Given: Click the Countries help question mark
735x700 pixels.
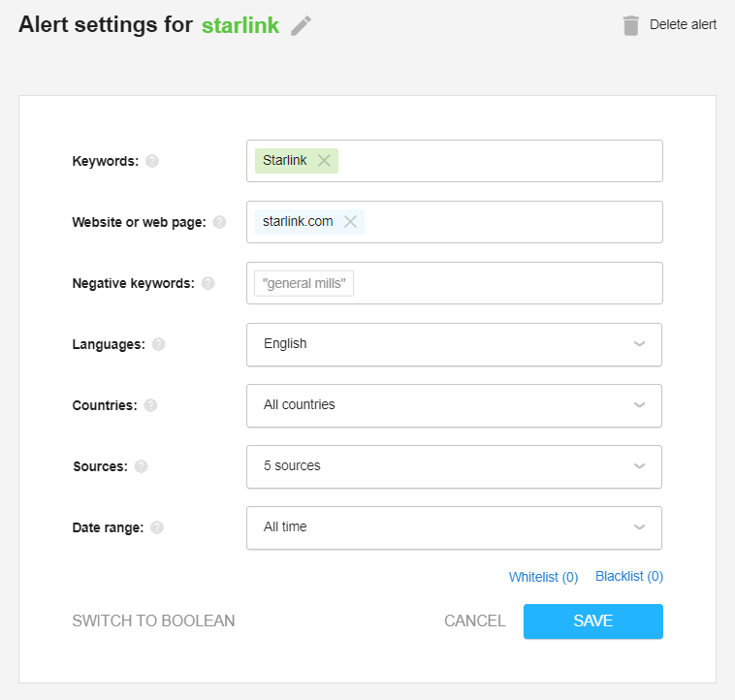Looking at the screenshot, I should (x=150, y=405).
